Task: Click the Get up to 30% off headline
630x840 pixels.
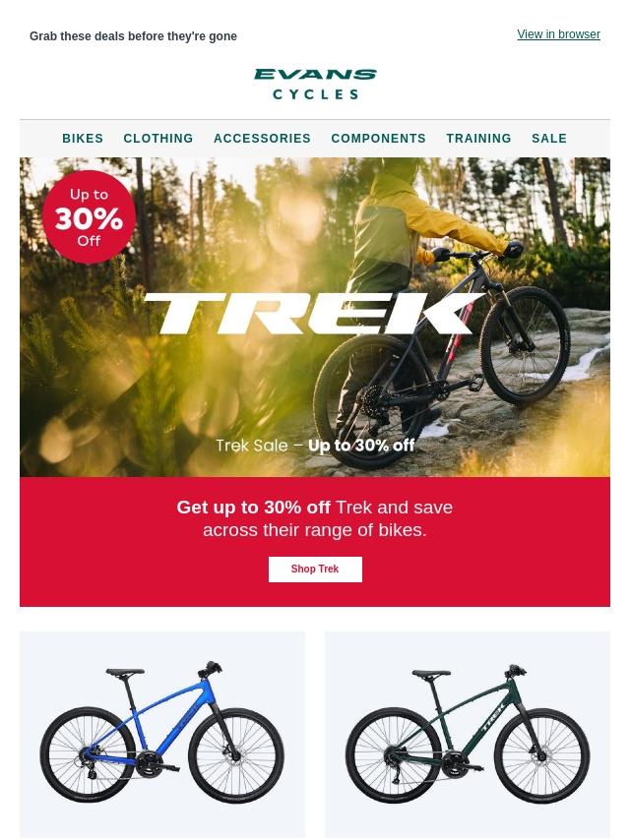Action: tap(315, 518)
